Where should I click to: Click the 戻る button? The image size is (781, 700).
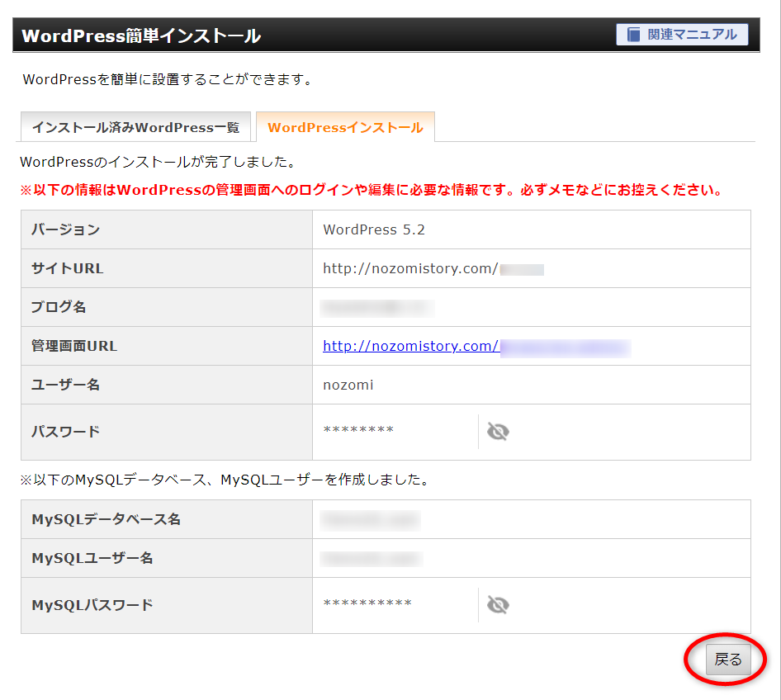pos(728,660)
